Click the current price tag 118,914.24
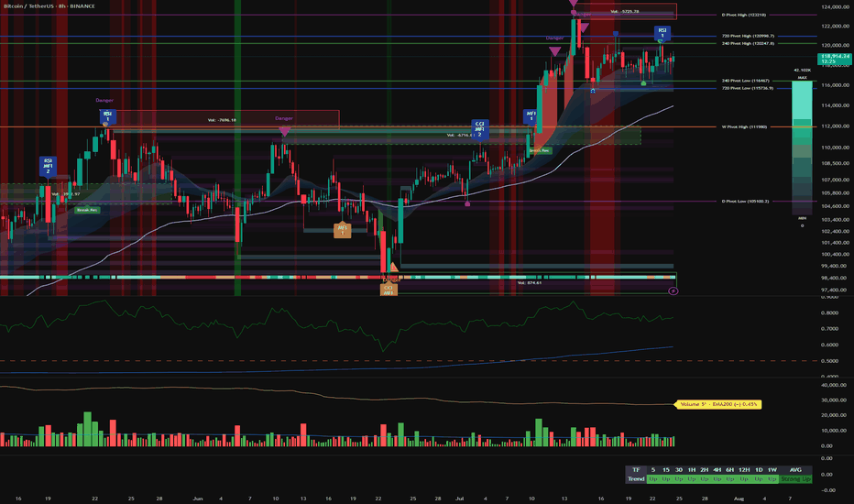 click(835, 59)
